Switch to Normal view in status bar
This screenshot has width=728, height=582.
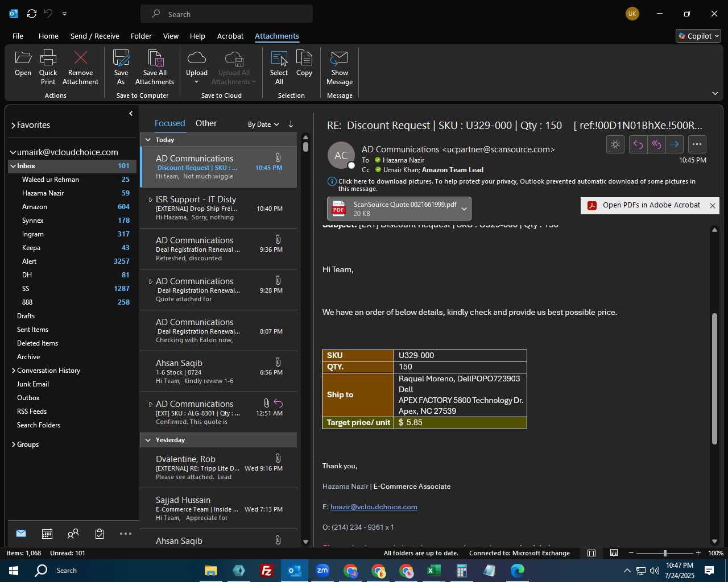coord(591,553)
